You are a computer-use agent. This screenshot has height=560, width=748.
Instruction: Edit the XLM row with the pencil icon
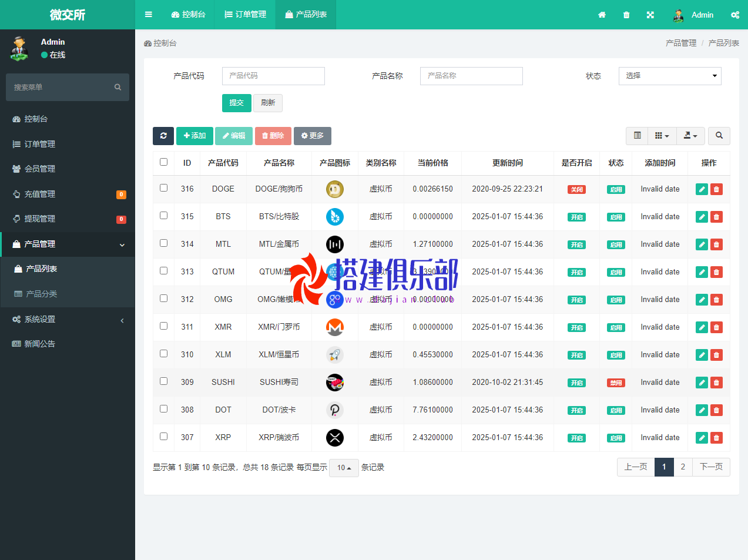(x=702, y=355)
